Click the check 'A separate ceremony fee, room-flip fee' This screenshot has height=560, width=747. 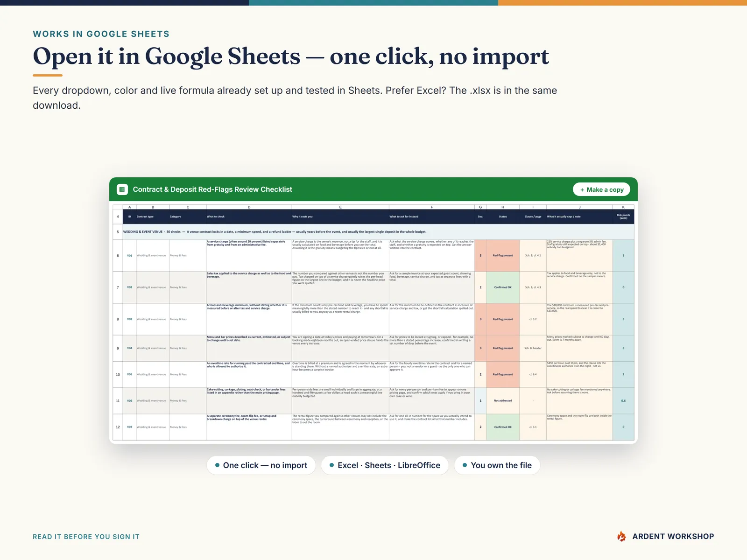(249, 427)
